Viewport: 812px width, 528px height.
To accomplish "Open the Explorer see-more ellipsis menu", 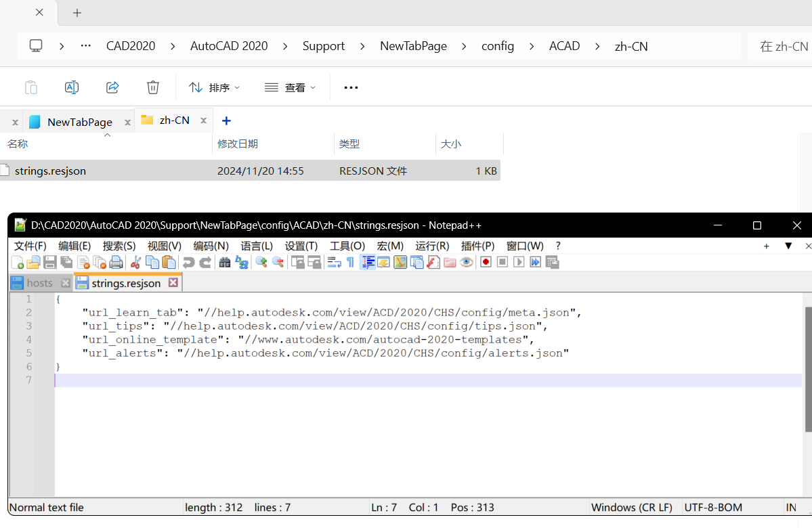I will [350, 87].
